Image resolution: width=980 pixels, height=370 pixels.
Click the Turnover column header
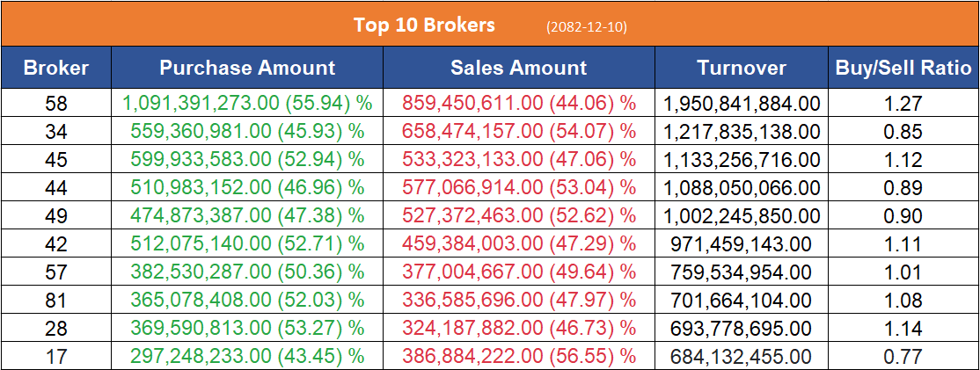tap(742, 68)
